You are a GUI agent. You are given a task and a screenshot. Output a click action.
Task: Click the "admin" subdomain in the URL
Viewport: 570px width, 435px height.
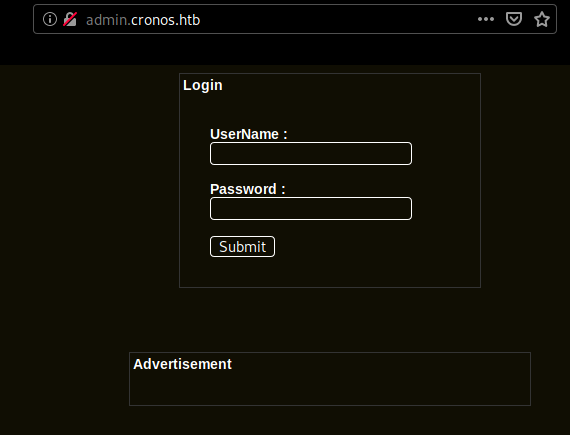point(106,20)
